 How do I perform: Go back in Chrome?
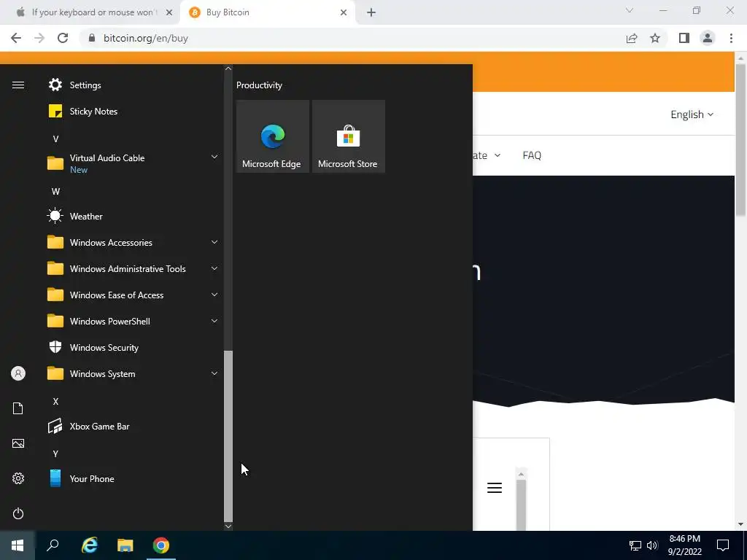[x=16, y=38]
